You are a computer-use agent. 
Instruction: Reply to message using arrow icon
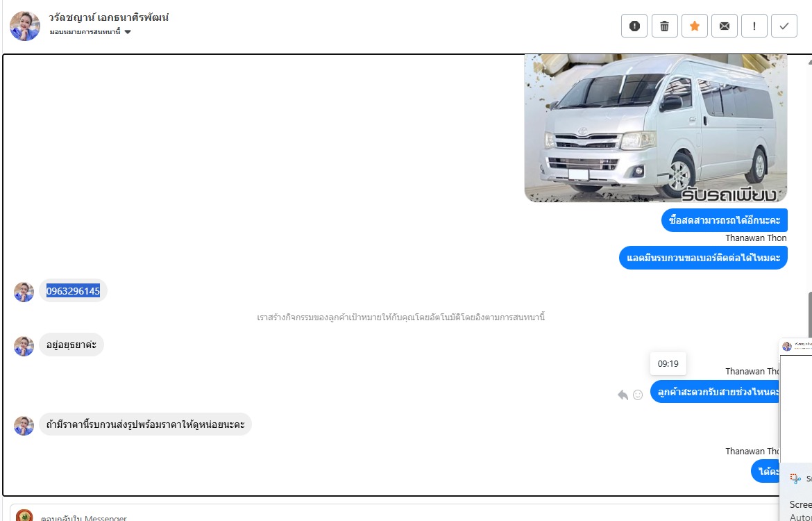click(623, 395)
